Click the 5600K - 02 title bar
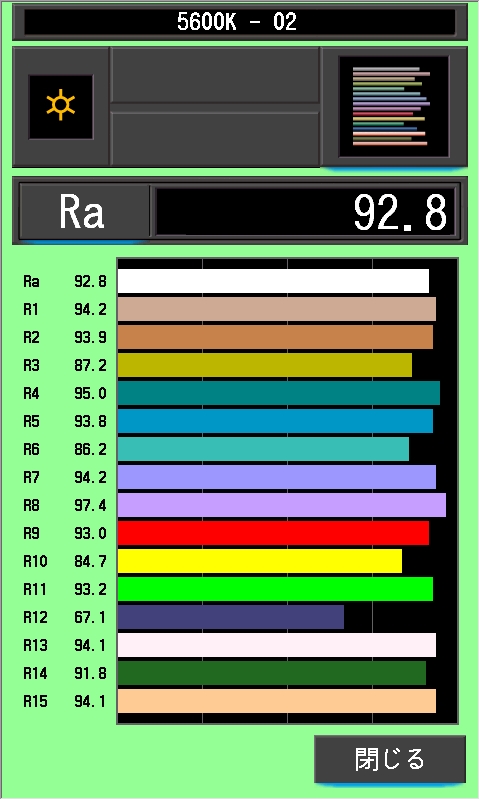This screenshot has height=800, width=480. pyautogui.click(x=240, y=21)
